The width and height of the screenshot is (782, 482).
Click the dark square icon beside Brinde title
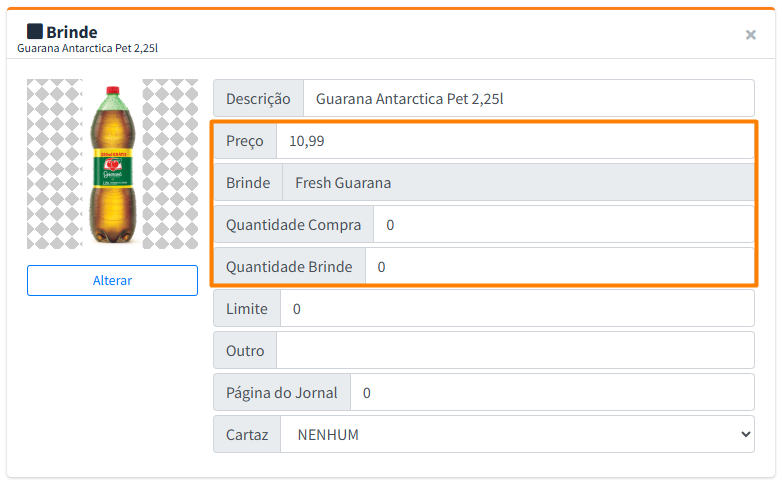[35, 31]
